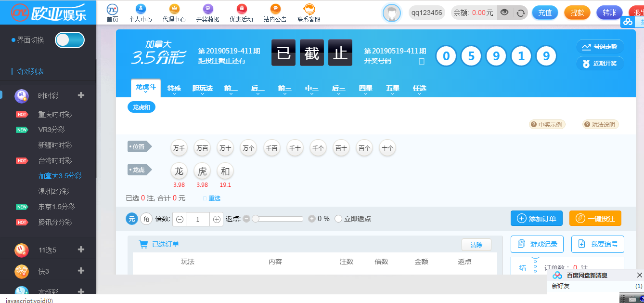644x303 pixels.
Task: Open 开奖数据 lottery data icon
Action: click(x=207, y=9)
